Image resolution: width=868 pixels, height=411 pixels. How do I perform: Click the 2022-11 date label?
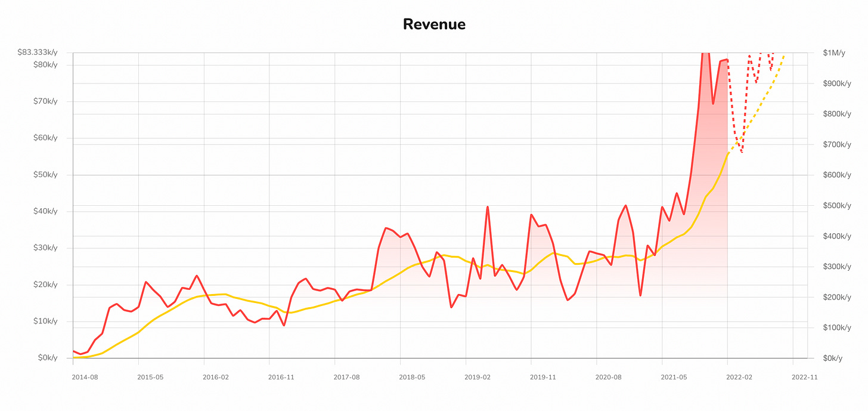tap(804, 377)
